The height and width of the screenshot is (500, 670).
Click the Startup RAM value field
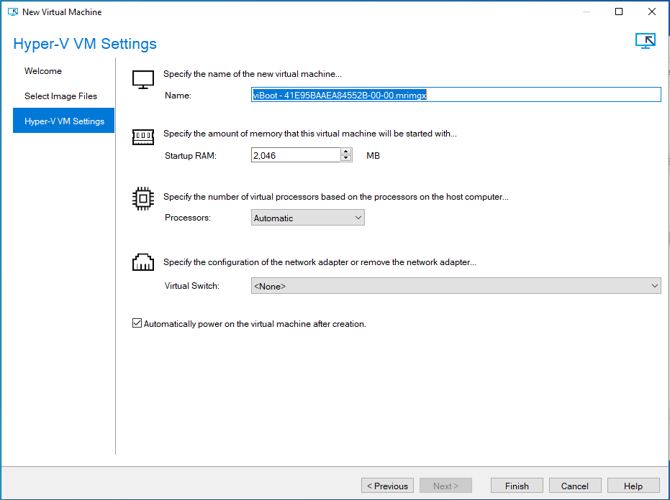(x=296, y=155)
